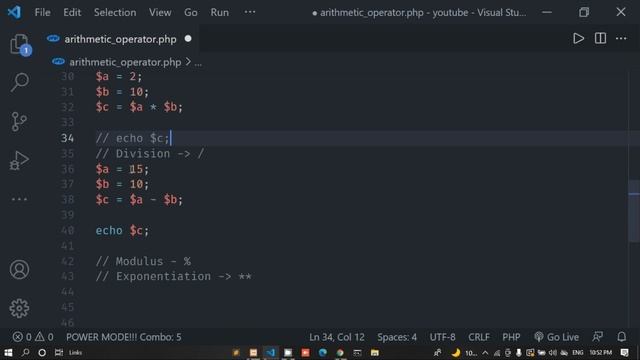Click the feedback icon in status bar
This screenshot has width=640, height=360.
(x=598, y=337)
